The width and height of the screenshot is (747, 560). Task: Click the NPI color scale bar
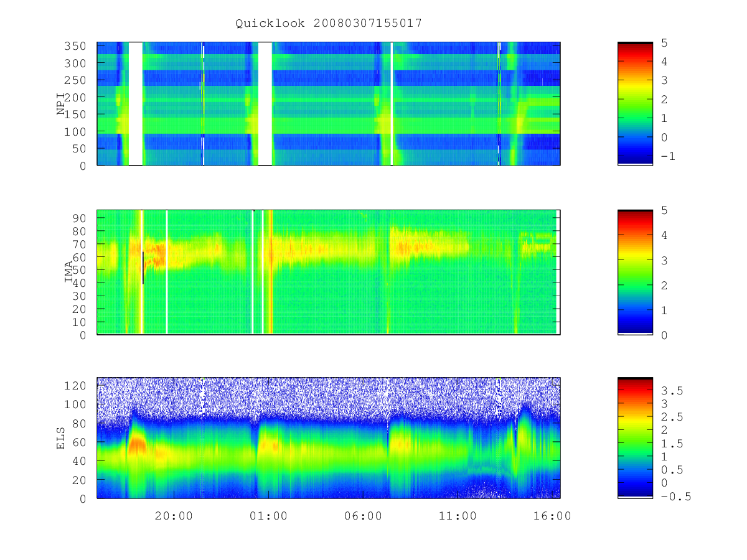pos(635,103)
